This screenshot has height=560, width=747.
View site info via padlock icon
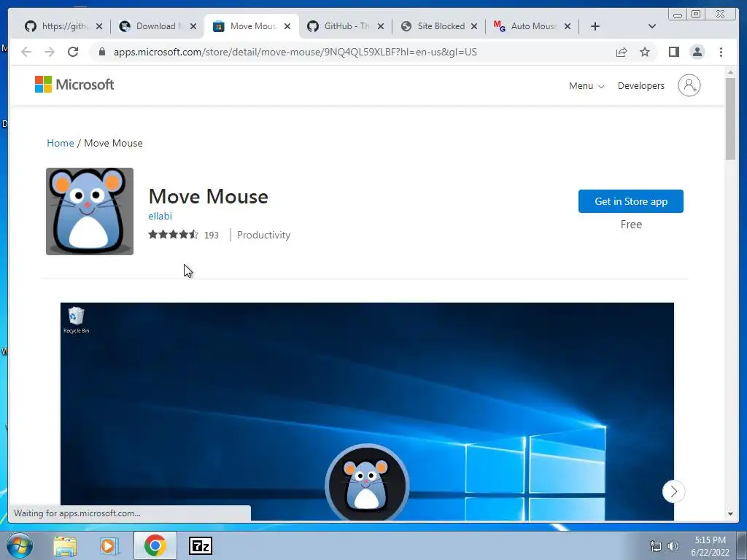(101, 52)
